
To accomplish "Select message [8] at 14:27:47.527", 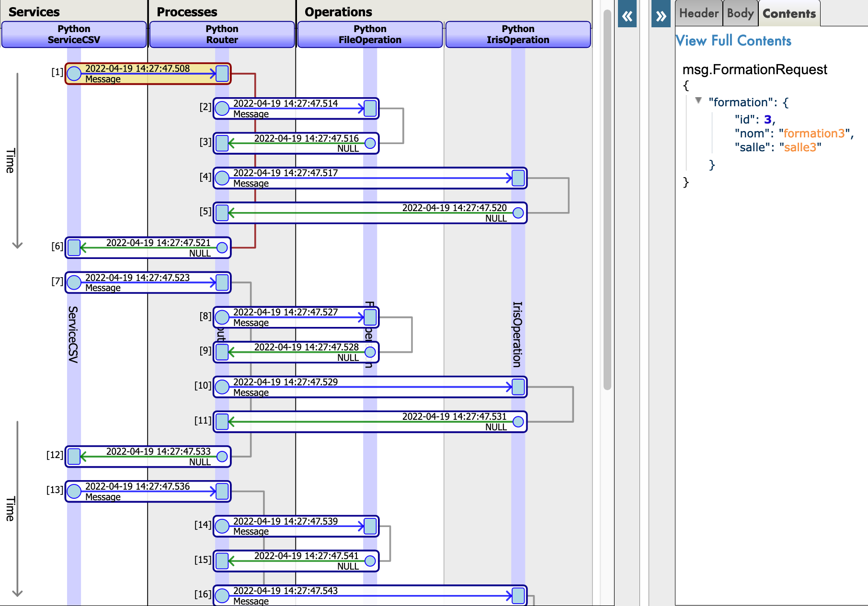I will coord(296,317).
